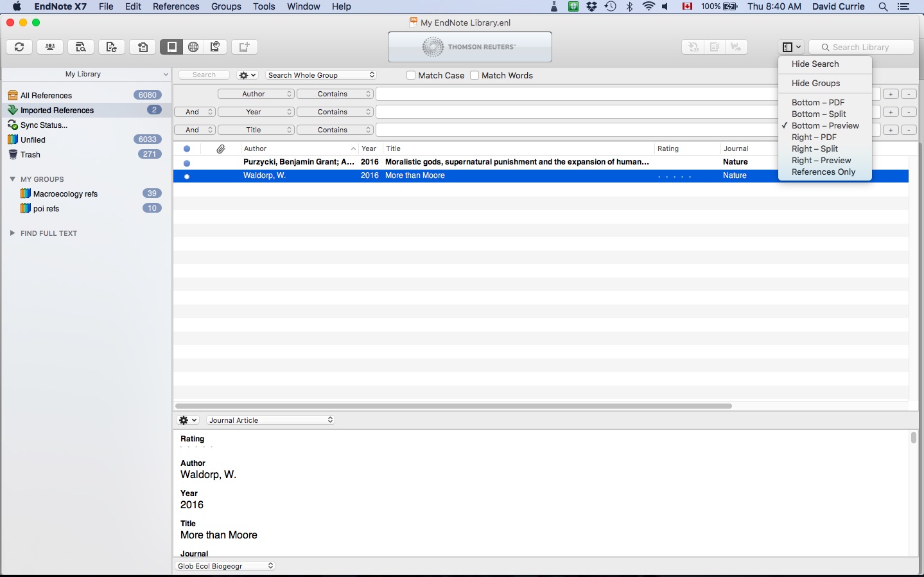Screen dimensions: 924x577
Task: Click the Sync Library toolbar icon
Action: [x=19, y=47]
